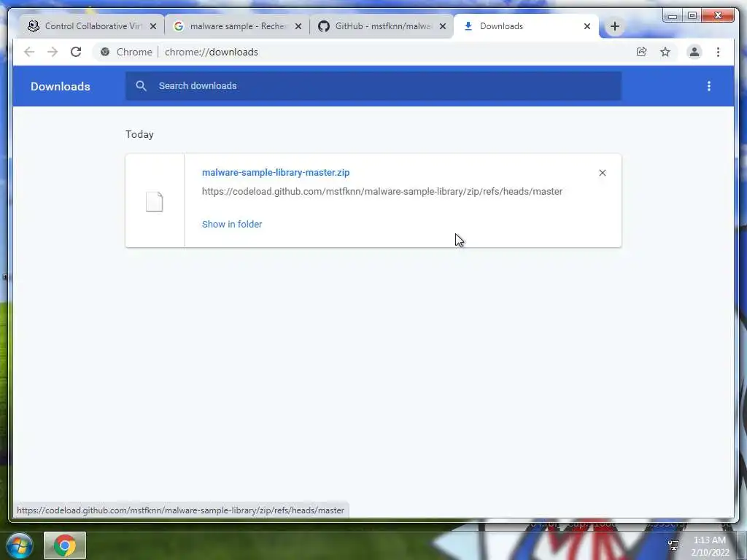The image size is (747, 560).
Task: Click the Today date label
Action: click(x=139, y=134)
